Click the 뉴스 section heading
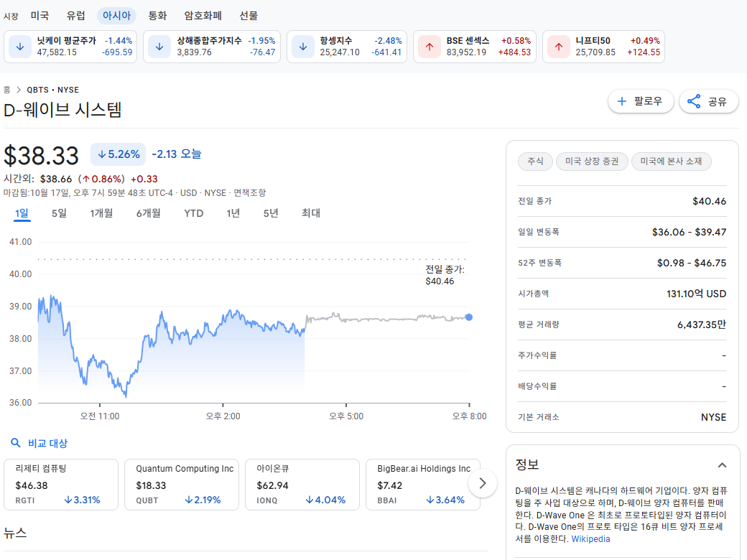The width and height of the screenshot is (747, 560). 15,533
